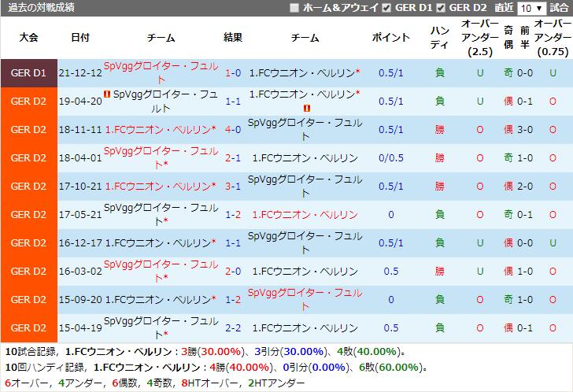Open 1.FCウニオン・ベルリン away team on 15-04-19
The image size is (573, 392).
click(x=305, y=328)
